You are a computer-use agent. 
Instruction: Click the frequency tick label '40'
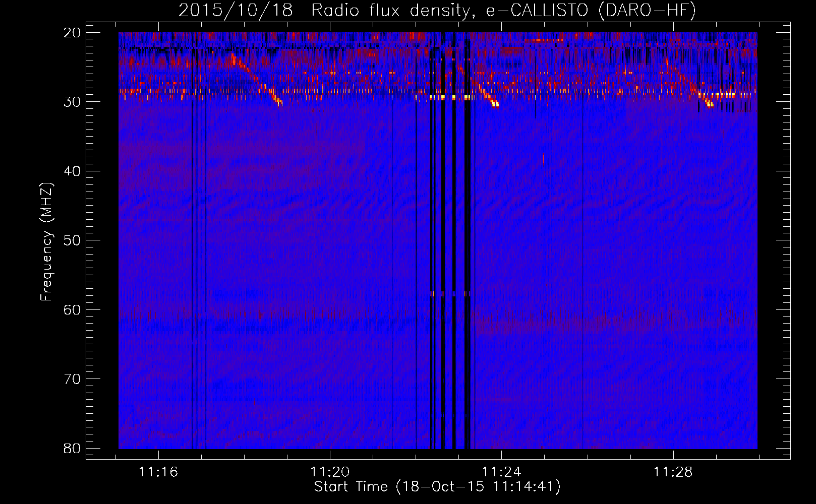[72, 171]
